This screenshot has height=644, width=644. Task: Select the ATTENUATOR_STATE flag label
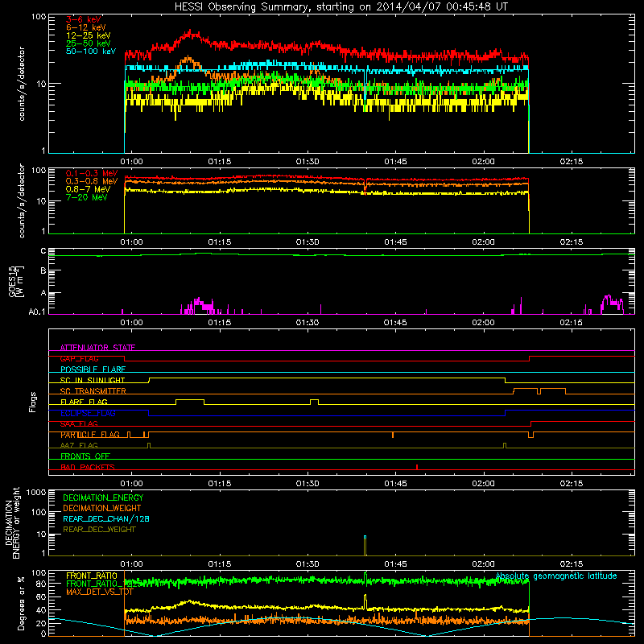(x=97, y=348)
